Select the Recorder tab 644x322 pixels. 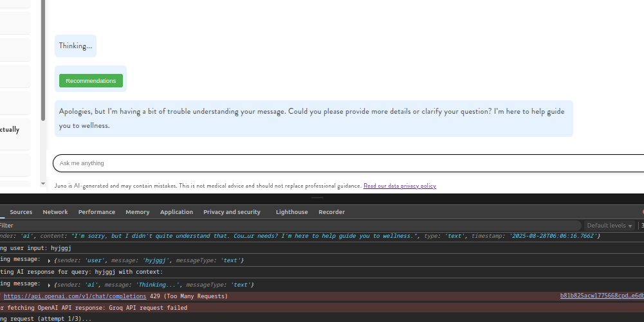[331, 212]
